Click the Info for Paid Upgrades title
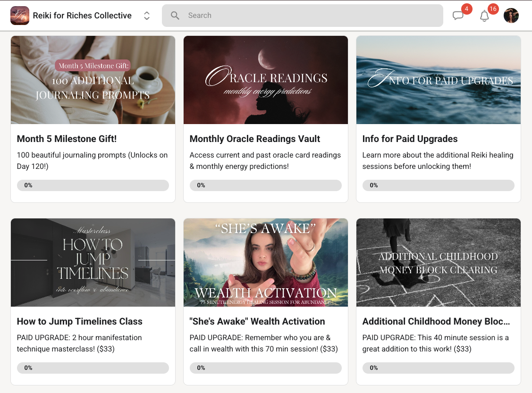This screenshot has width=532, height=393. tap(410, 139)
